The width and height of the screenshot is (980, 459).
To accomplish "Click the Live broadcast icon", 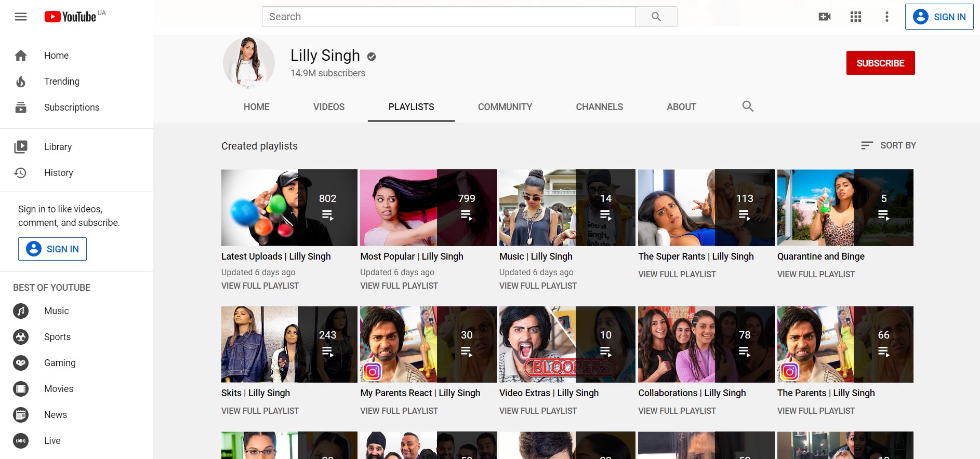I will pyautogui.click(x=21, y=441).
